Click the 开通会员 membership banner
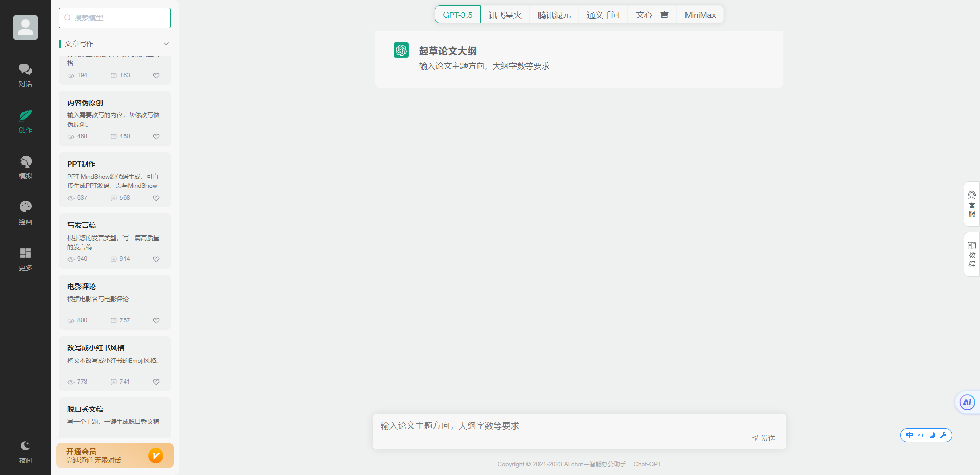Screen dimensions: 980x475 tap(115, 456)
